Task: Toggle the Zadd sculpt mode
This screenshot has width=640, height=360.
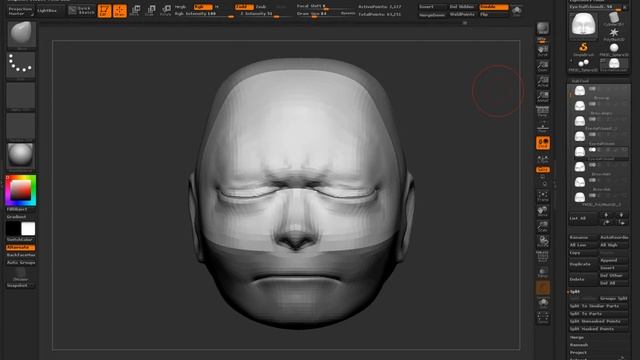Action: (x=243, y=7)
